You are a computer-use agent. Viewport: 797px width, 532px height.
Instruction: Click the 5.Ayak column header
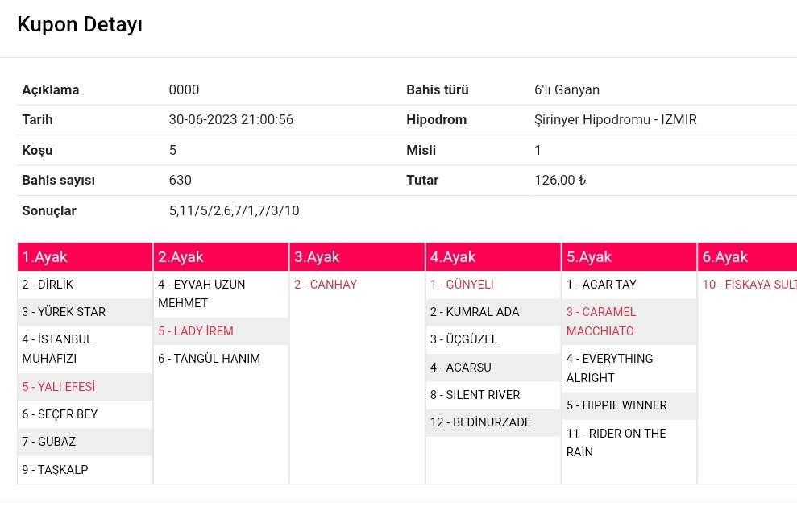[629, 257]
